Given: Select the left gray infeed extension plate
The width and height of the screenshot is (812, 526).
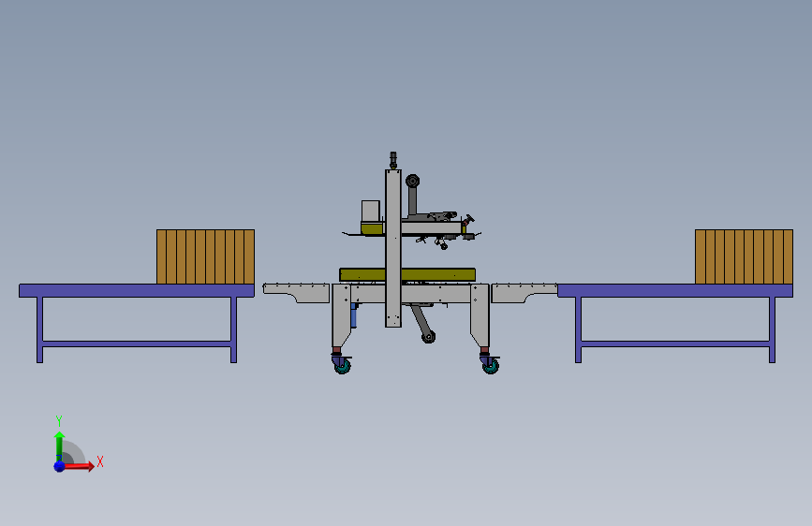Looking at the screenshot, I should point(296,293).
